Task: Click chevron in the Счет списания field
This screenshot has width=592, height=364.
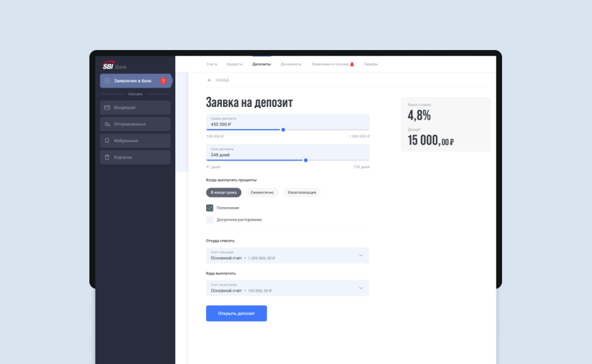Action: click(361, 255)
